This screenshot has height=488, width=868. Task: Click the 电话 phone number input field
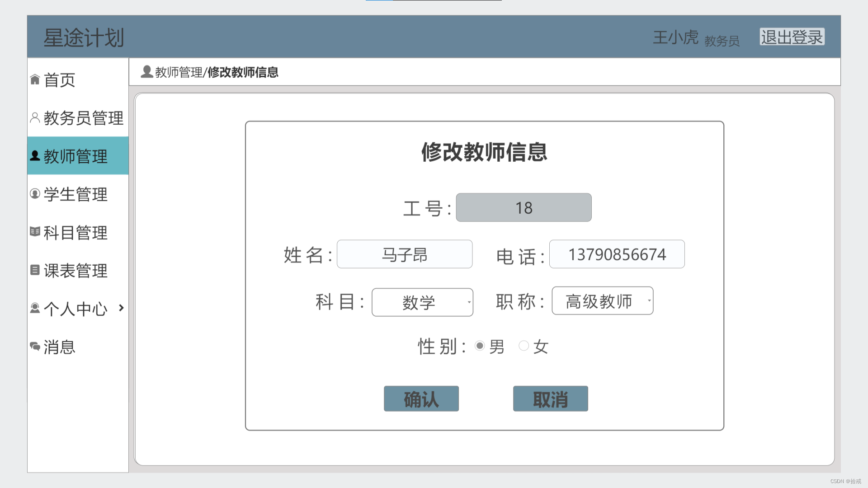617,254
